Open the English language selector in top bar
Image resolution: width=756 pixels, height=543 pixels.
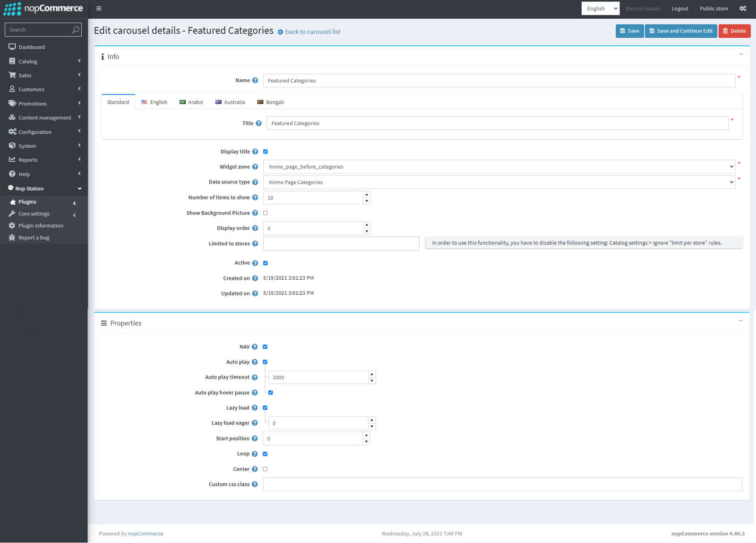click(x=600, y=9)
